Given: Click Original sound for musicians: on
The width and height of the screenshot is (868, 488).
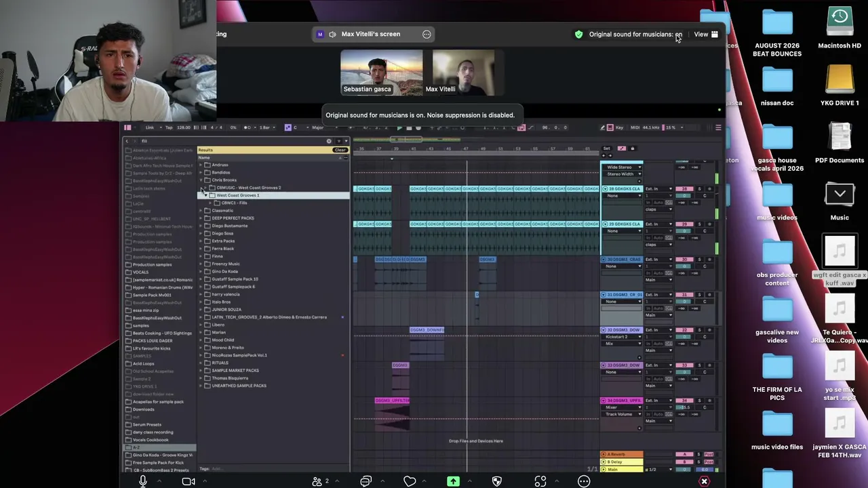Looking at the screenshot, I should coord(635,35).
